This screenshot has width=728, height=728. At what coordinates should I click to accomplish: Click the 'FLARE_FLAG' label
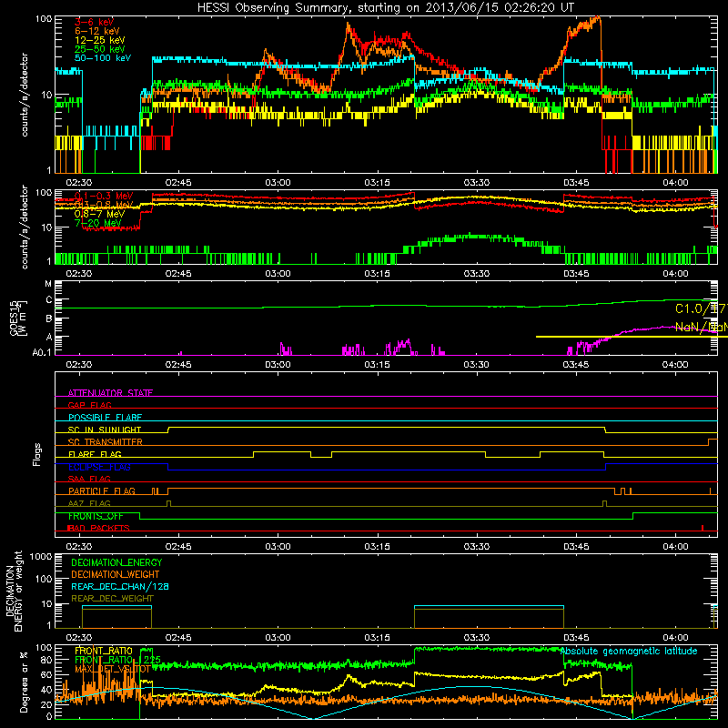[x=95, y=454]
